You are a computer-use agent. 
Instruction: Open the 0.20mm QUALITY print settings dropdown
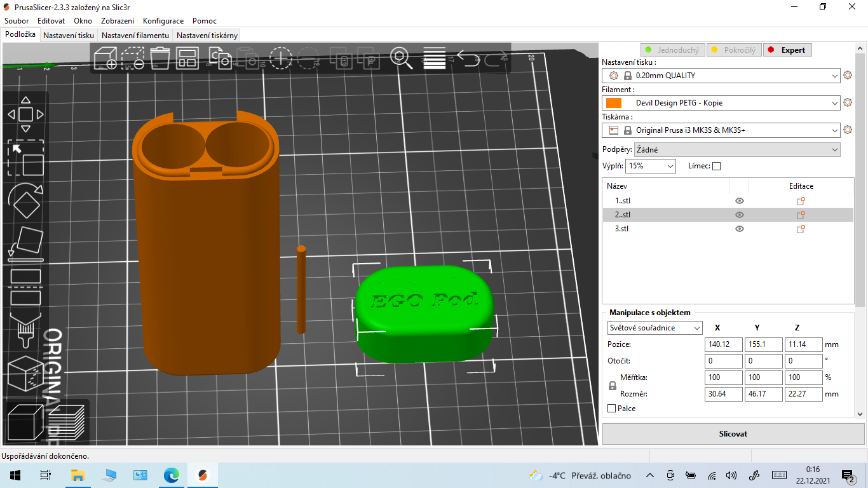pyautogui.click(x=721, y=76)
